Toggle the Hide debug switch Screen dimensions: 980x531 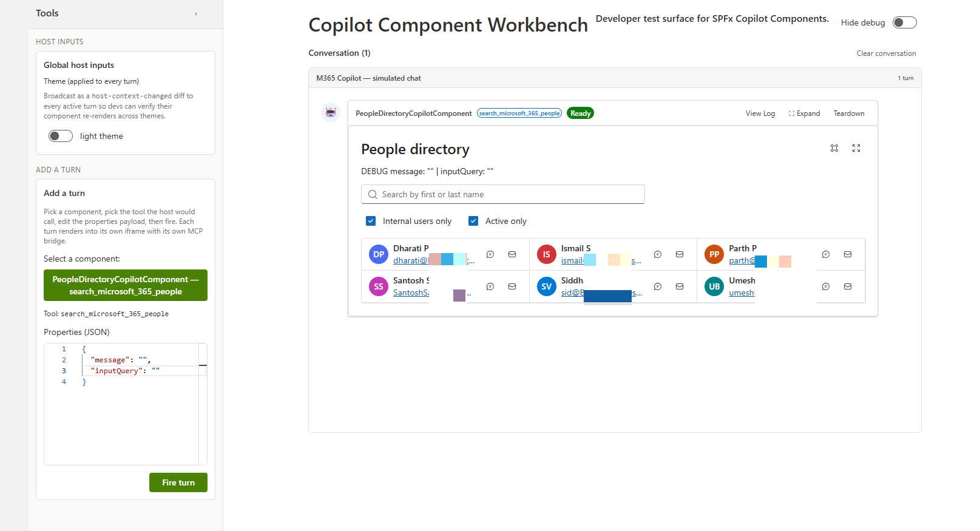coord(904,22)
